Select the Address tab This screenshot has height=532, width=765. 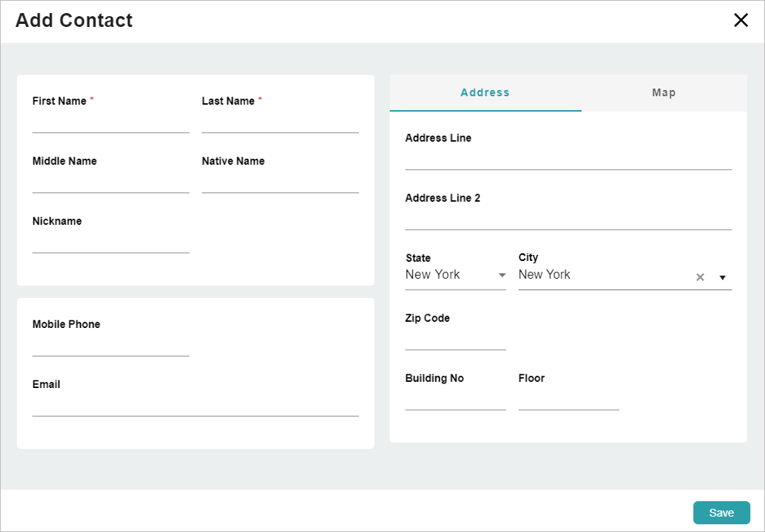click(x=485, y=92)
